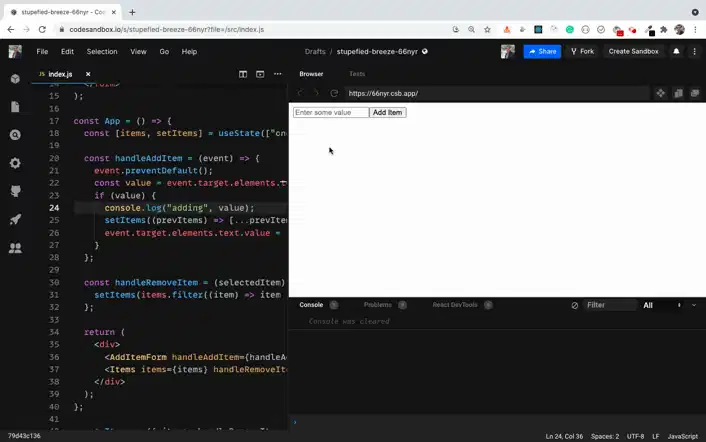Open preview in new window icon
This screenshot has height=442, width=706.
click(x=695, y=93)
